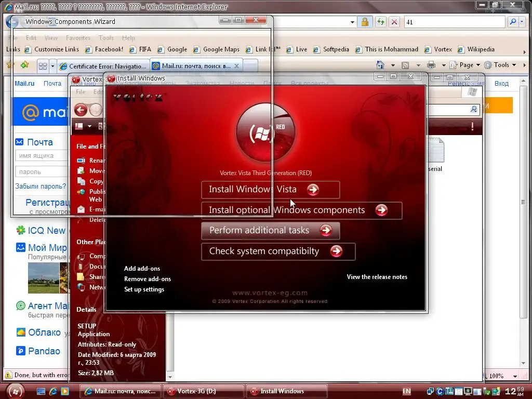This screenshot has width=532, height=399.
Task: Click the ICQ New flower icon
Action: click(21, 230)
